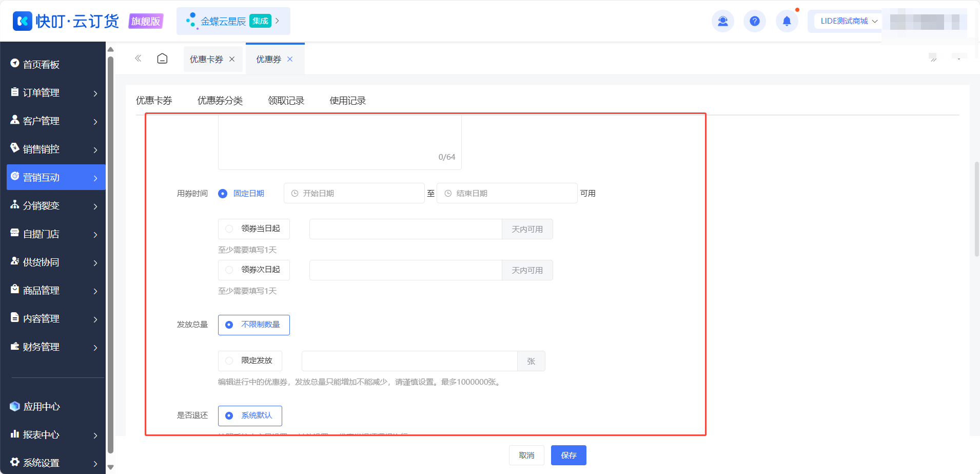Screen dimensions: 980x474
Task: Open the customer service avatar icon
Action: coord(722,21)
